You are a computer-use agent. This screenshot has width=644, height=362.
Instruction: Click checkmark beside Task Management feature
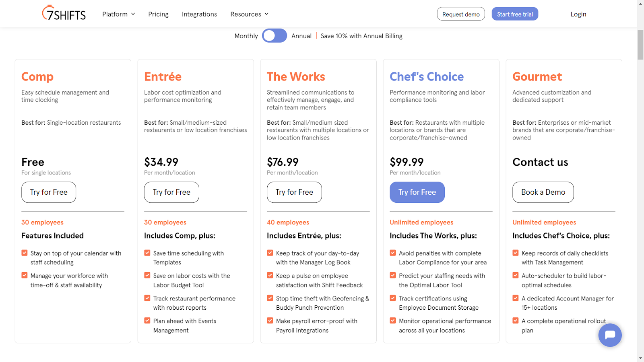(x=516, y=253)
